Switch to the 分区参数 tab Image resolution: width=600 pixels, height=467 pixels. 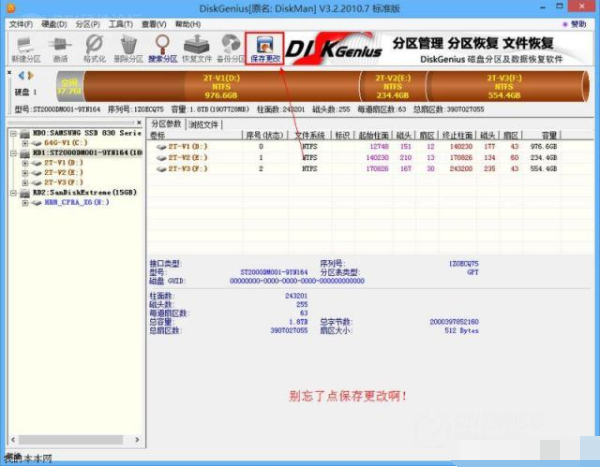(166, 124)
